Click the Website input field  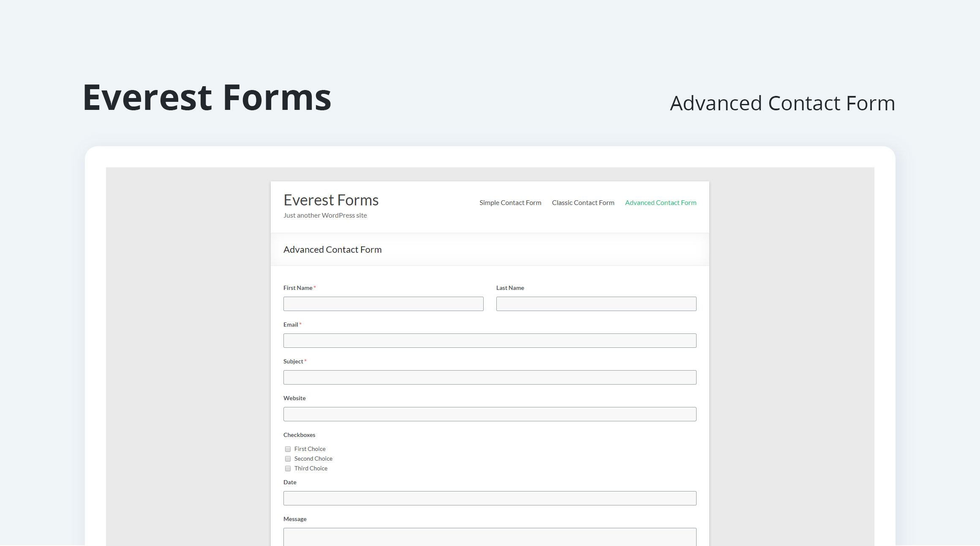(489, 414)
